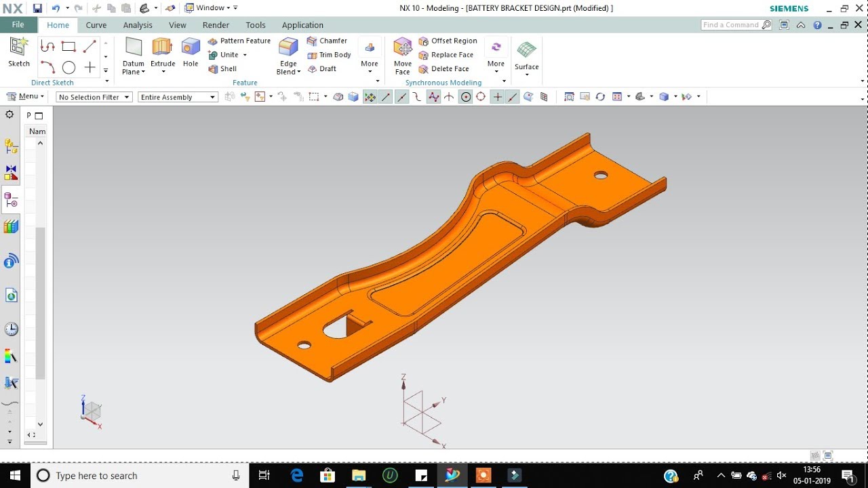Switch to the Render ribbon tab
This screenshot has height=488, width=868.
coord(216,25)
